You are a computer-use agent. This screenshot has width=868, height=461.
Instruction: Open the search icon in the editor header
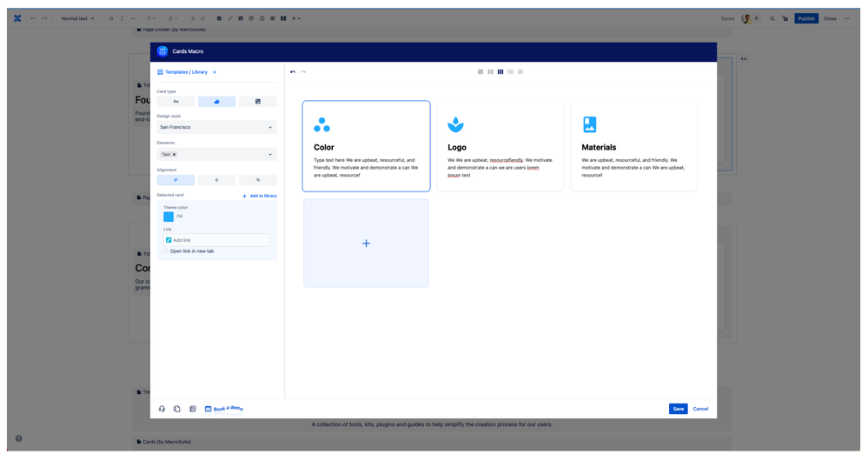772,18
